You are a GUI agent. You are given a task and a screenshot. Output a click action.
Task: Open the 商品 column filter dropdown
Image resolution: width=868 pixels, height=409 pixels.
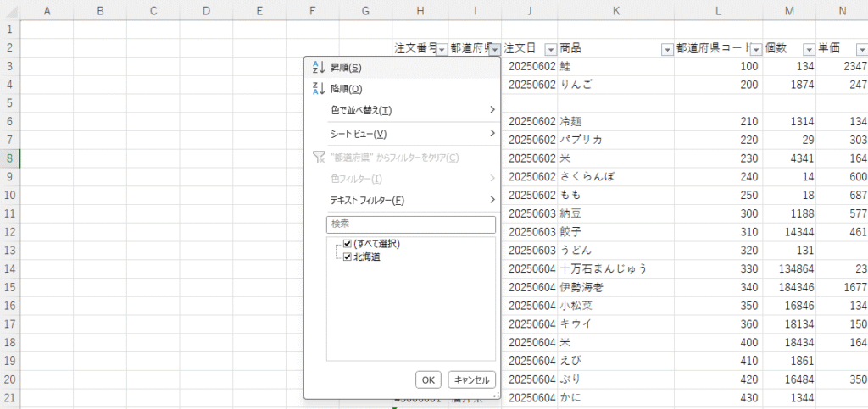pyautogui.click(x=665, y=49)
